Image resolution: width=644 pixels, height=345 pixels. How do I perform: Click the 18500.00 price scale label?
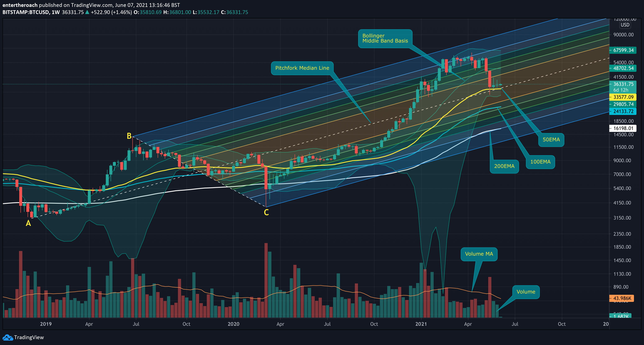coord(624,121)
